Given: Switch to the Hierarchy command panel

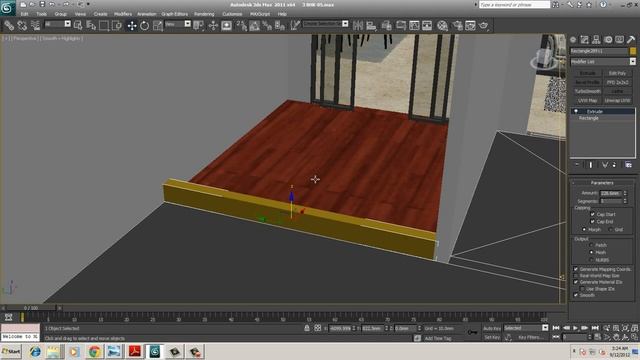Looking at the screenshot, I should 596,40.
